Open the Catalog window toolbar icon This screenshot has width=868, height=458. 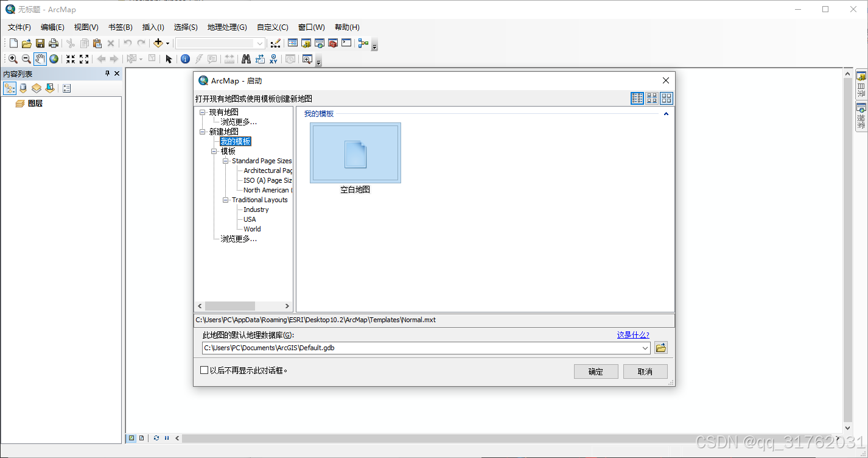(x=306, y=43)
